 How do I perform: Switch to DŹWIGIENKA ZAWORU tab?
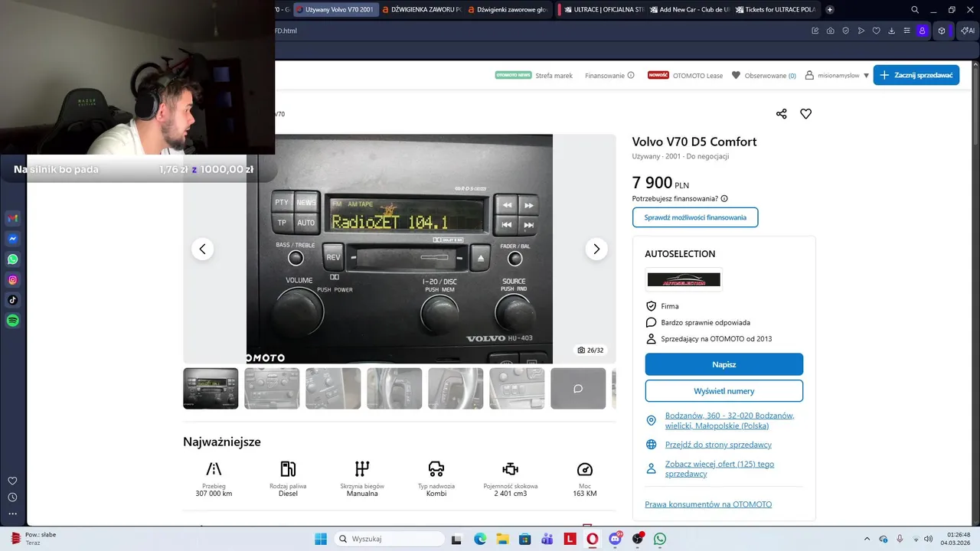pos(421,10)
